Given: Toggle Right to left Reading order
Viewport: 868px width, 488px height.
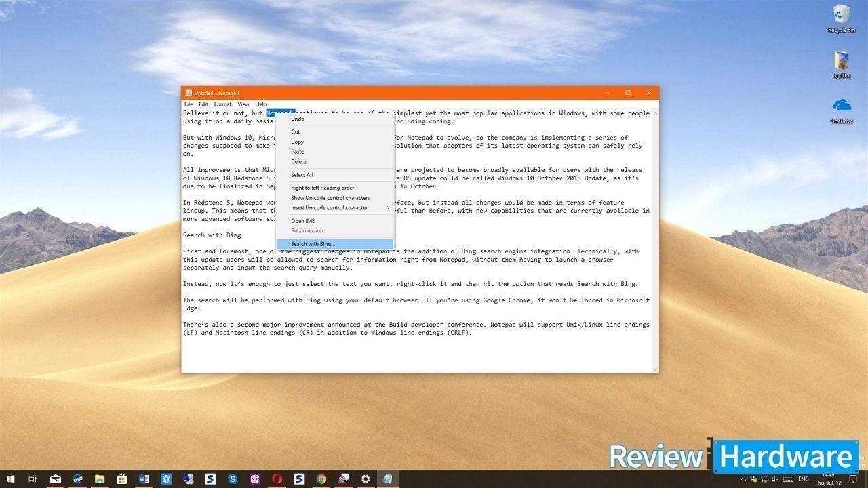Looking at the screenshot, I should click(x=335, y=188).
